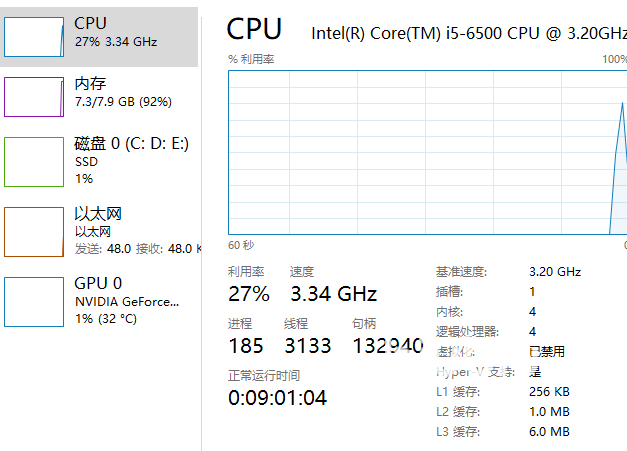The height and width of the screenshot is (451, 627).
Task: Click the L3 缓存 6.0 MB value
Action: (x=549, y=431)
